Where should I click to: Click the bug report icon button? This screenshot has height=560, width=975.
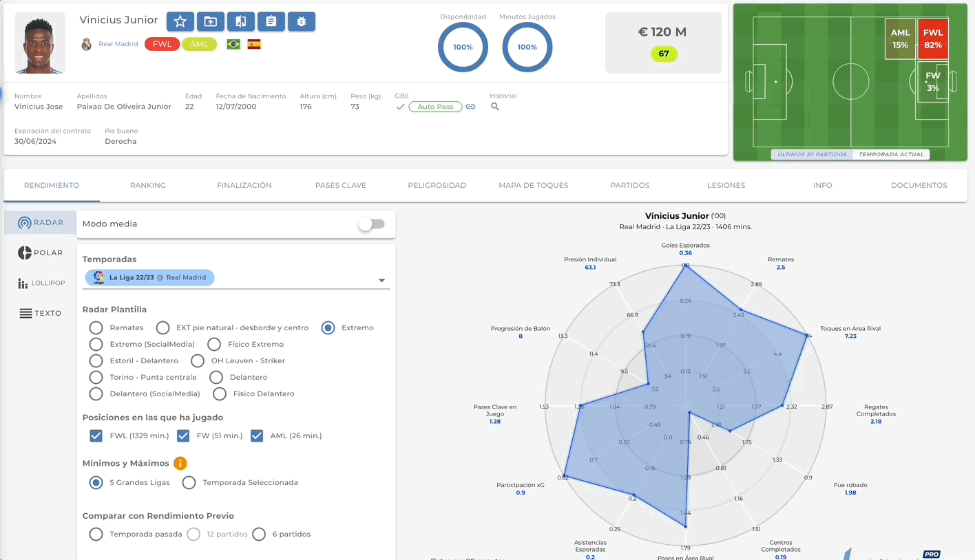(x=302, y=21)
